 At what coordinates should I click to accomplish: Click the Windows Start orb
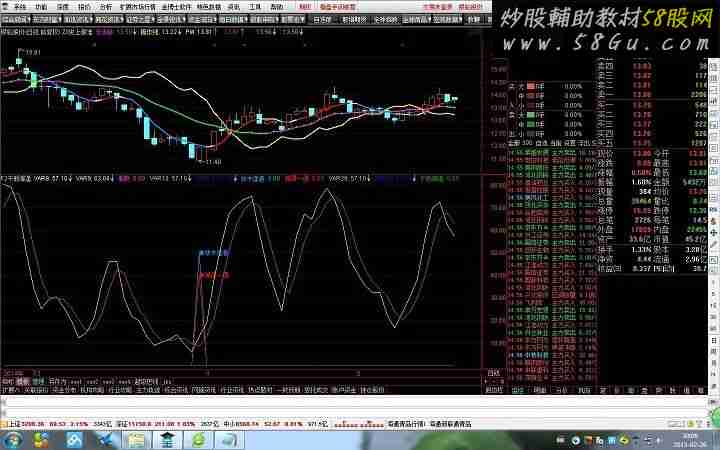(x=12, y=440)
